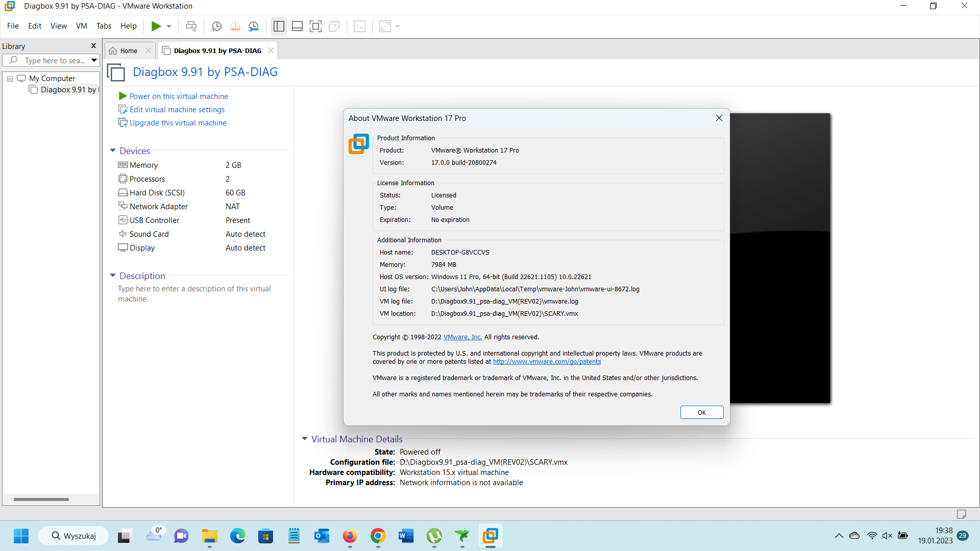Toggle the thumbnail bar view icon
Image resolution: width=980 pixels, height=551 pixels.
click(297, 26)
